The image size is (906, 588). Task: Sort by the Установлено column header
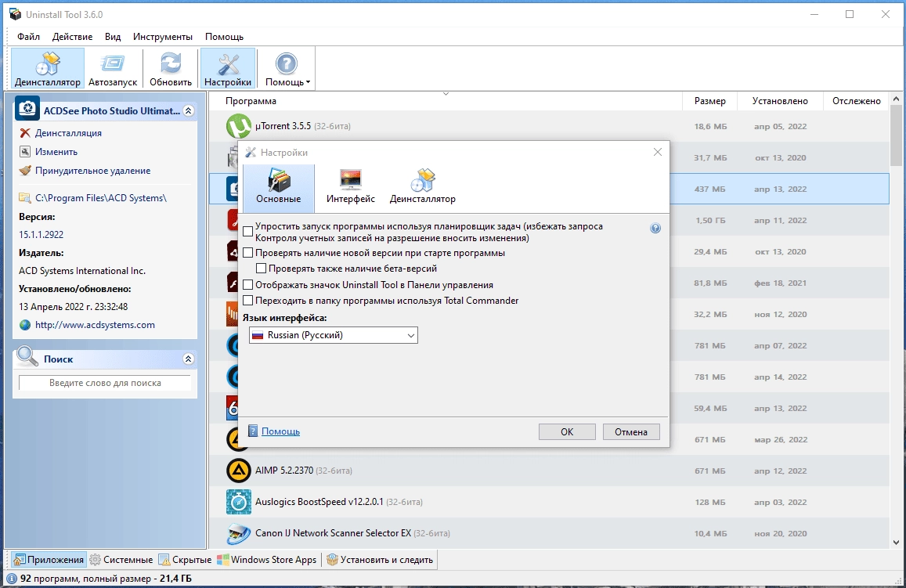[x=780, y=101]
